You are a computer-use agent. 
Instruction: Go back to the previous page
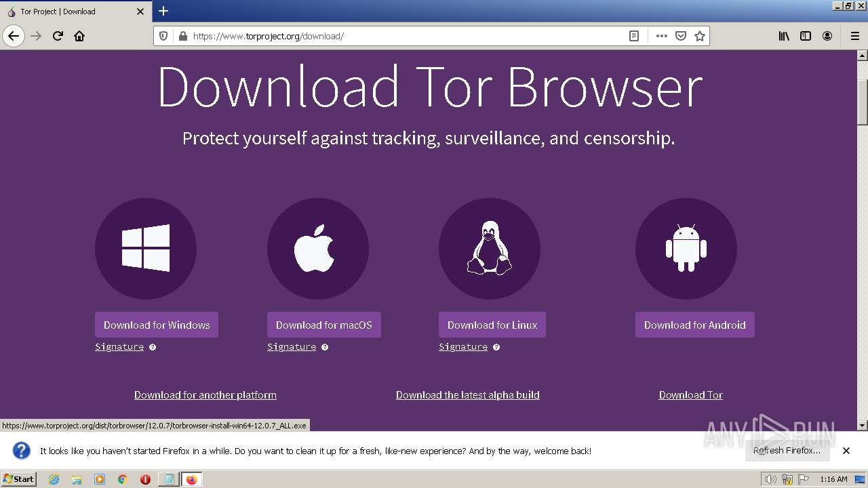pos(14,36)
